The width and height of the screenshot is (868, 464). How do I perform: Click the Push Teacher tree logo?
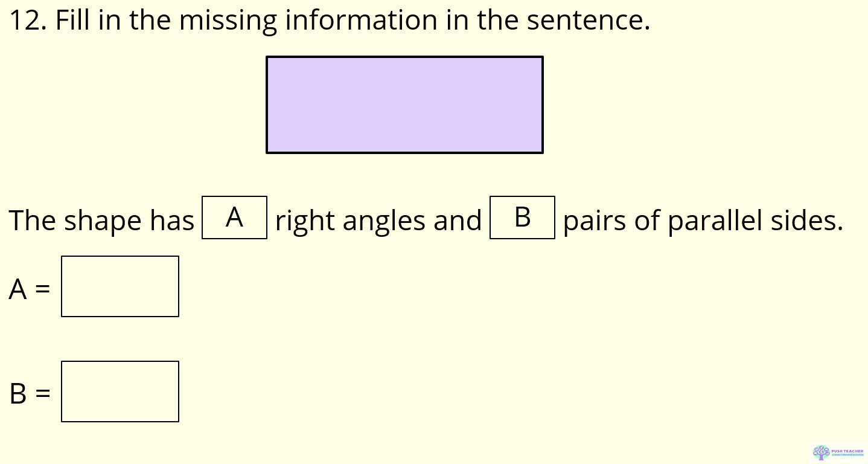coord(821,453)
